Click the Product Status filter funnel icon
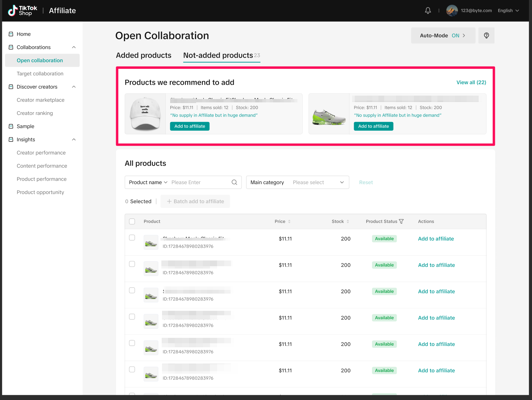532x400 pixels. [x=401, y=222]
